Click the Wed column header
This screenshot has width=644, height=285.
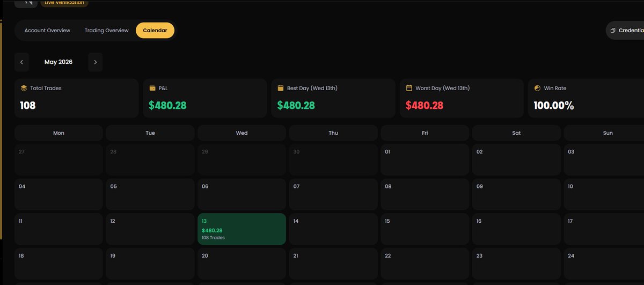click(x=241, y=133)
